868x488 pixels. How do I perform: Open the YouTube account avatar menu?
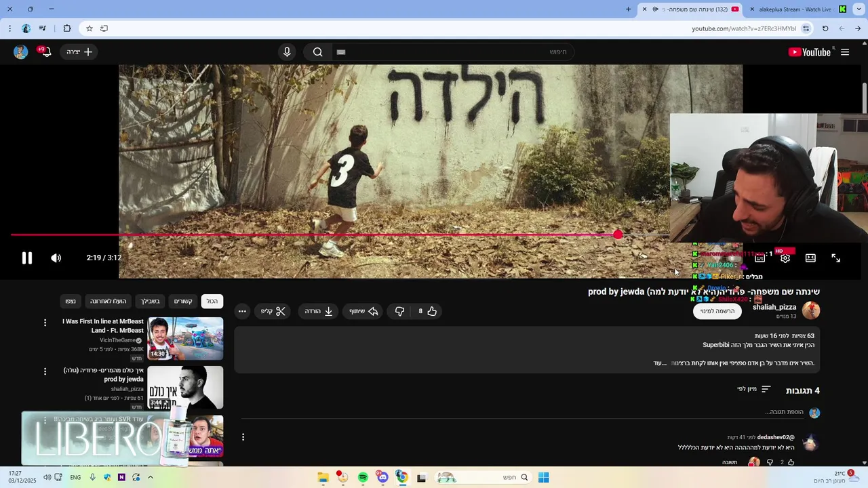(21, 52)
